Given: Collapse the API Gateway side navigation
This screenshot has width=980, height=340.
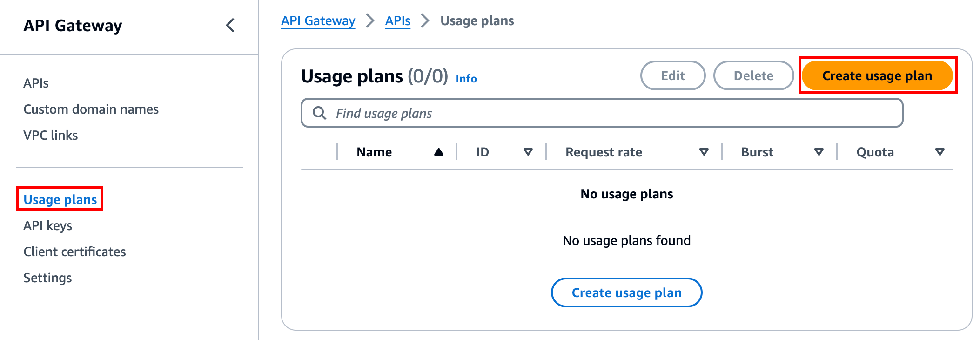Looking at the screenshot, I should 230,25.
